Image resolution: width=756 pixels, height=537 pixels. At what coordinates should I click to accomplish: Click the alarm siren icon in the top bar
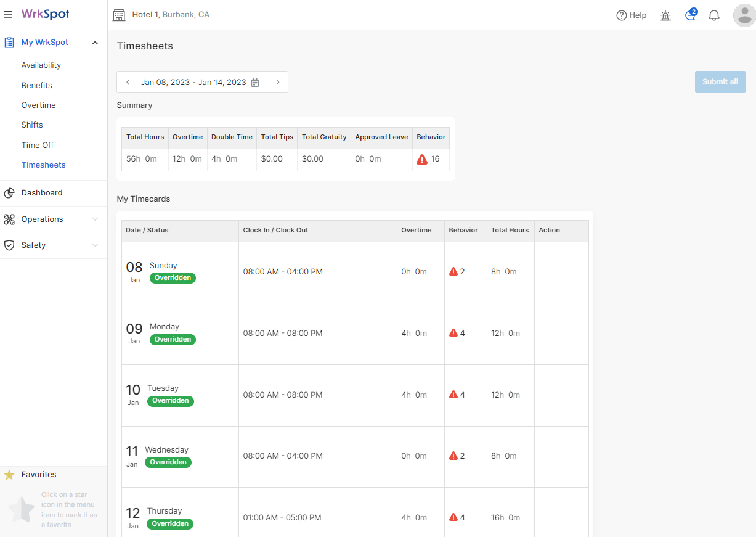(665, 15)
